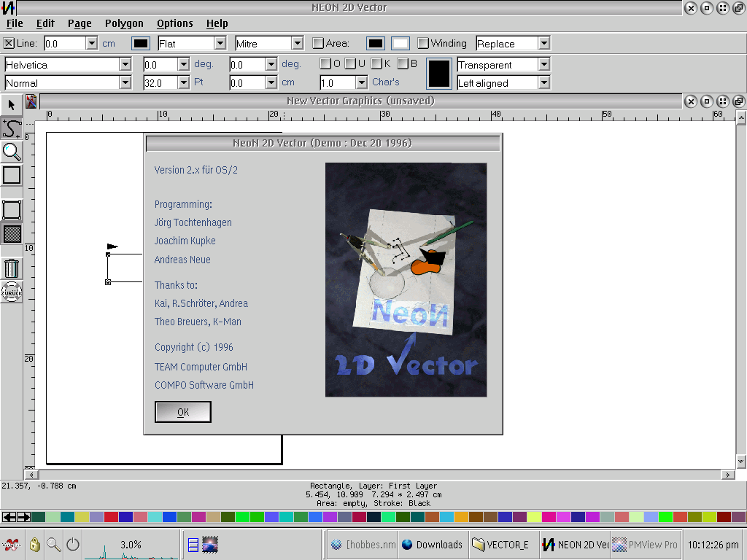The width and height of the screenshot is (747, 560).
Task: Toggle the Area checkbox
Action: (x=318, y=43)
